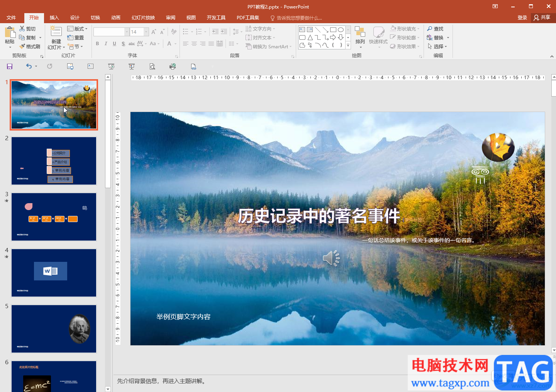556x392 pixels.
Task: Open the File (文件) menu
Action: tap(11, 18)
